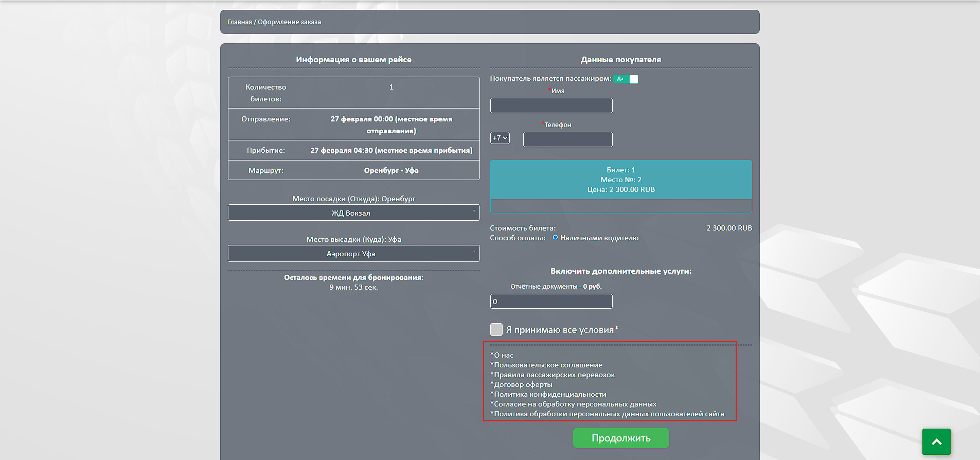
Task: Select the ticket card for Место №2
Action: [x=620, y=180]
